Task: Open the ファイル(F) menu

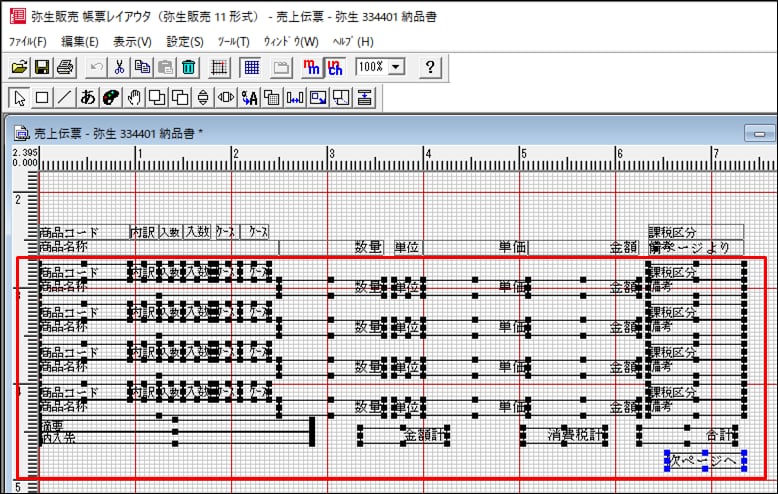Action: (x=28, y=42)
